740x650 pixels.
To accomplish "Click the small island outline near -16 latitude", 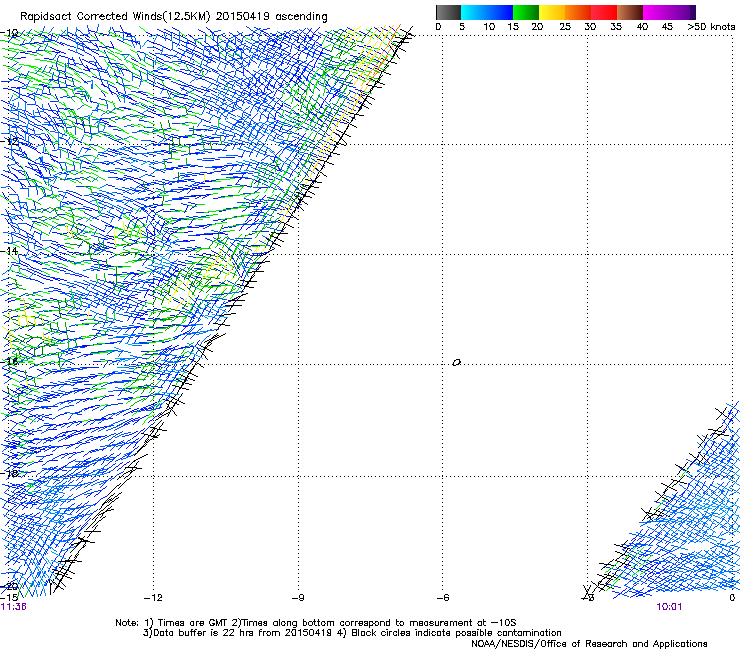I will click(x=456, y=362).
